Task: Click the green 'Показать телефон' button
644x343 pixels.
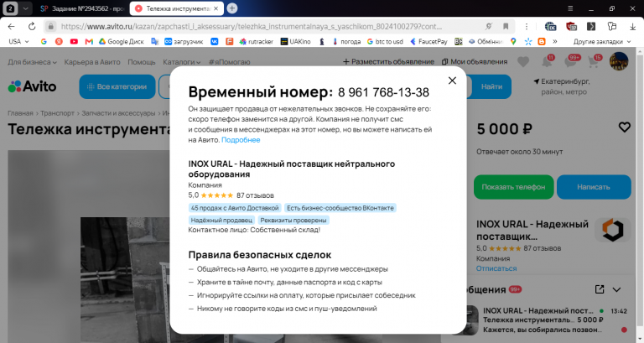Action: pyautogui.click(x=513, y=187)
